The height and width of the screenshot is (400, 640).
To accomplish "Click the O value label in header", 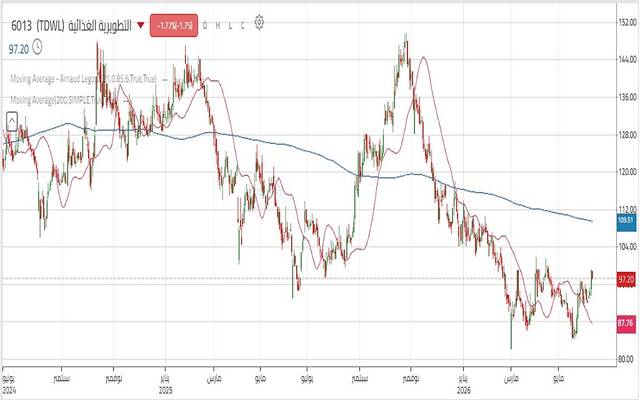I will (x=205, y=26).
